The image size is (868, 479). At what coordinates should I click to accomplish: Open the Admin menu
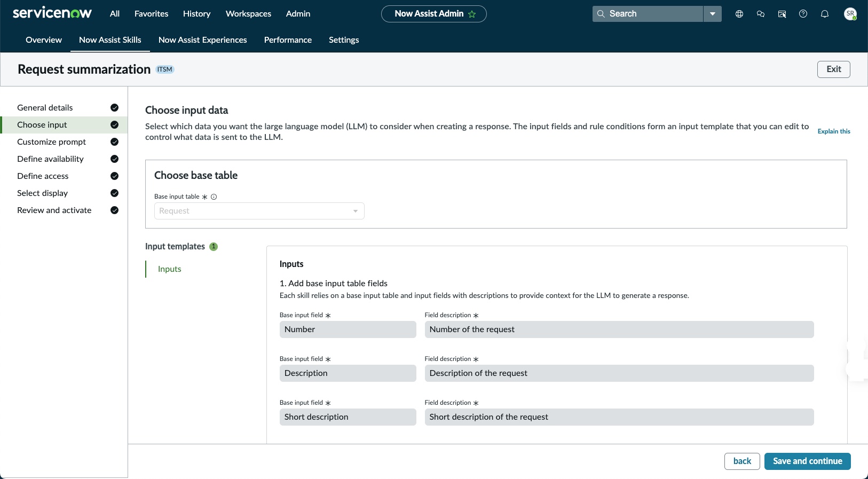(x=298, y=14)
